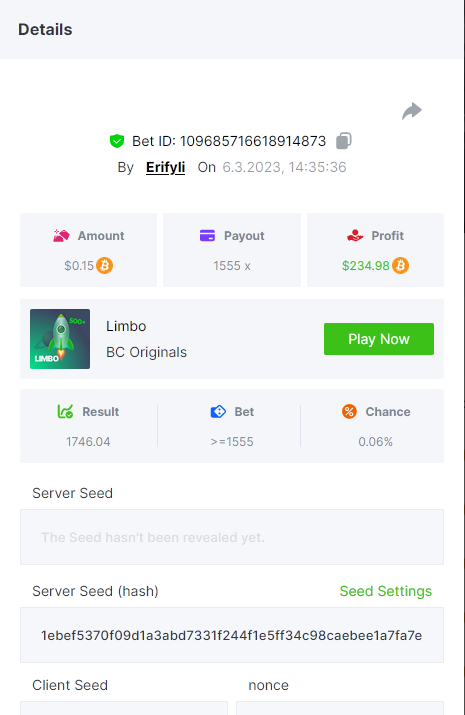Click the green Play Now button

point(379,339)
